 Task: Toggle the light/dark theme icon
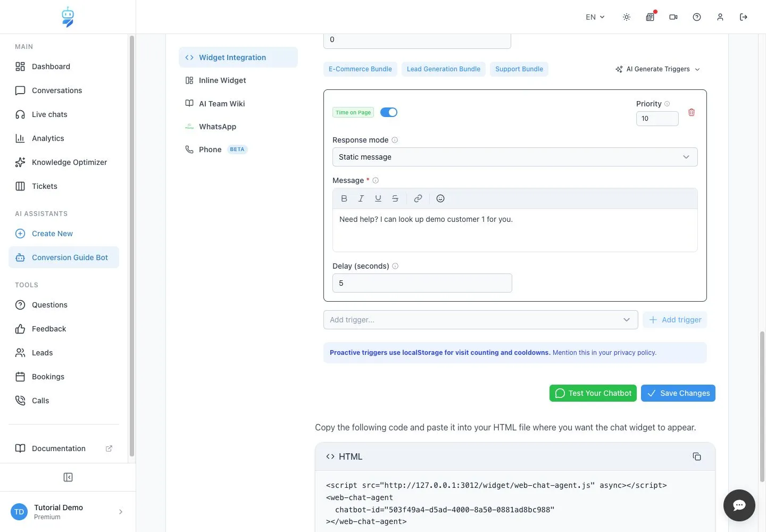tap(627, 17)
